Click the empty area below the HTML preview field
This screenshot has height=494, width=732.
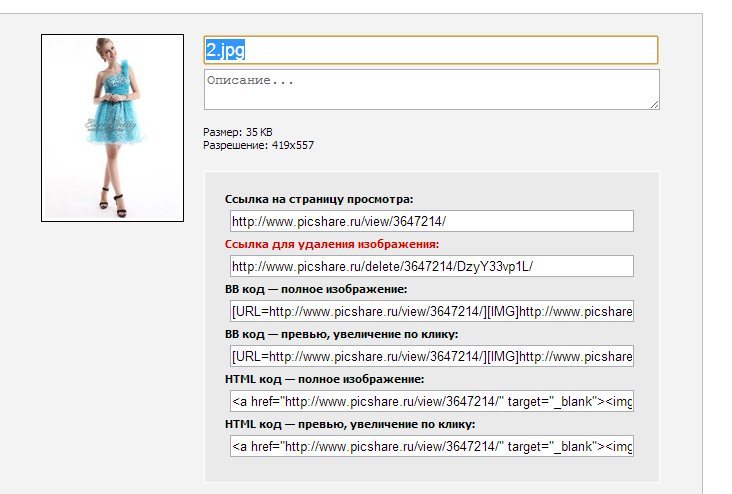[431, 470]
